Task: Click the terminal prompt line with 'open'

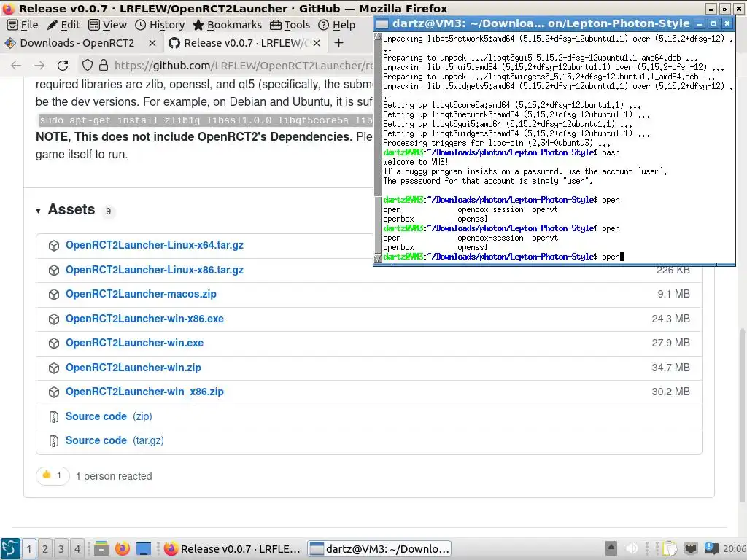Action: pos(503,257)
